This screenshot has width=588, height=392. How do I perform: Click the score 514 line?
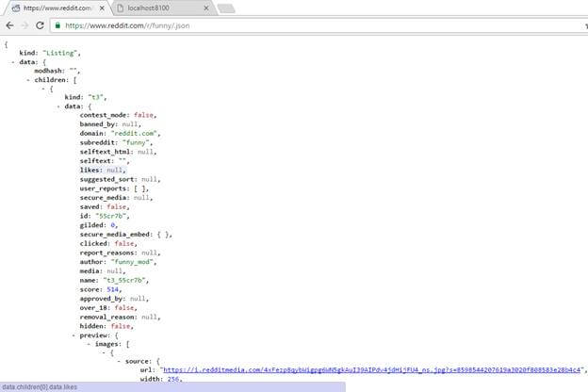click(101, 289)
